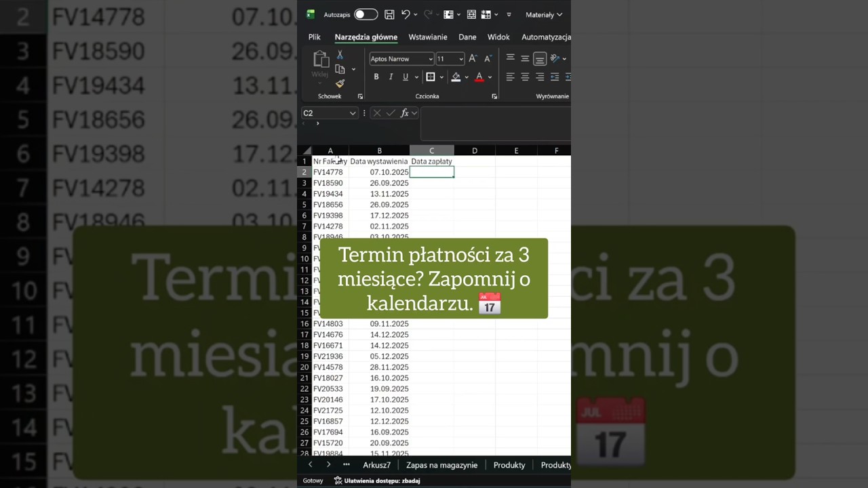Open the font color dropdown arrow
Viewport: 868px width, 488px height.
490,77
